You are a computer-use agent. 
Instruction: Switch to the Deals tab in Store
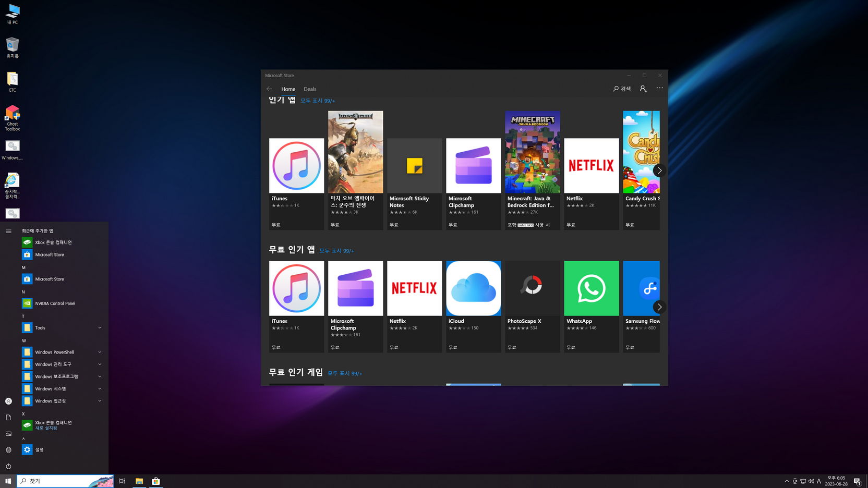click(x=310, y=89)
